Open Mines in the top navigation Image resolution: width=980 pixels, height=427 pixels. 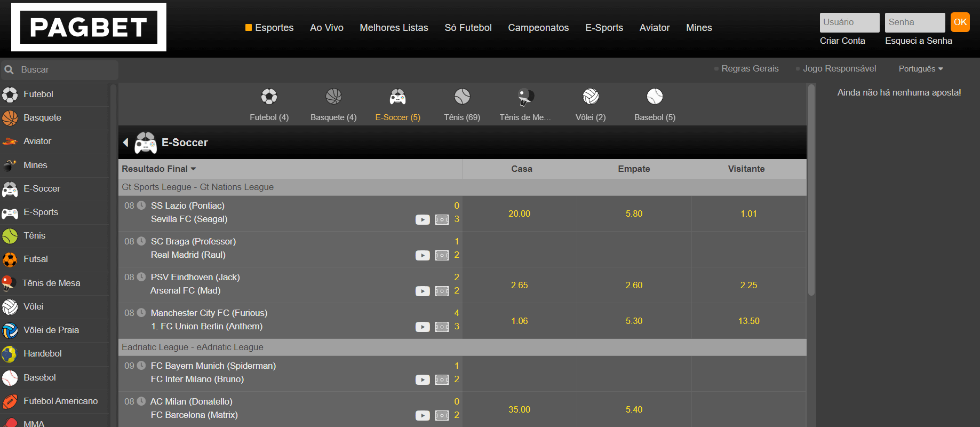pyautogui.click(x=699, y=28)
